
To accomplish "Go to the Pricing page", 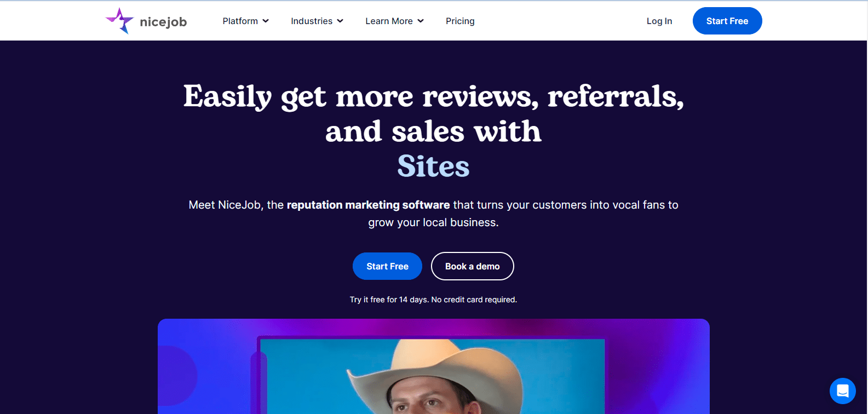I will click(460, 21).
